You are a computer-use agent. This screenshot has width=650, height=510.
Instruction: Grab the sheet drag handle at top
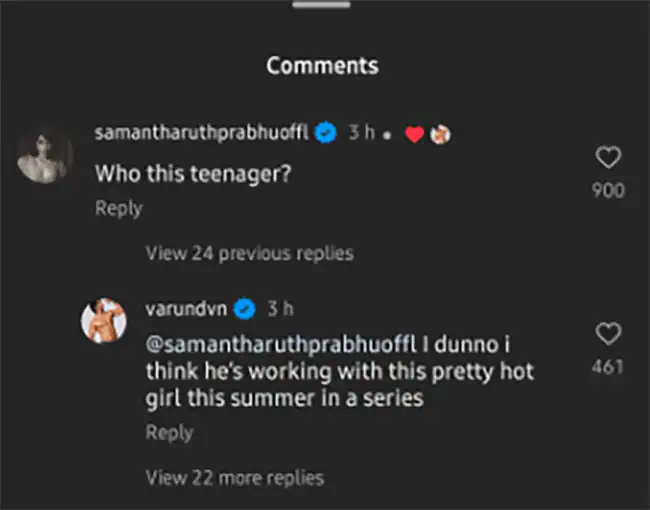(321, 5)
